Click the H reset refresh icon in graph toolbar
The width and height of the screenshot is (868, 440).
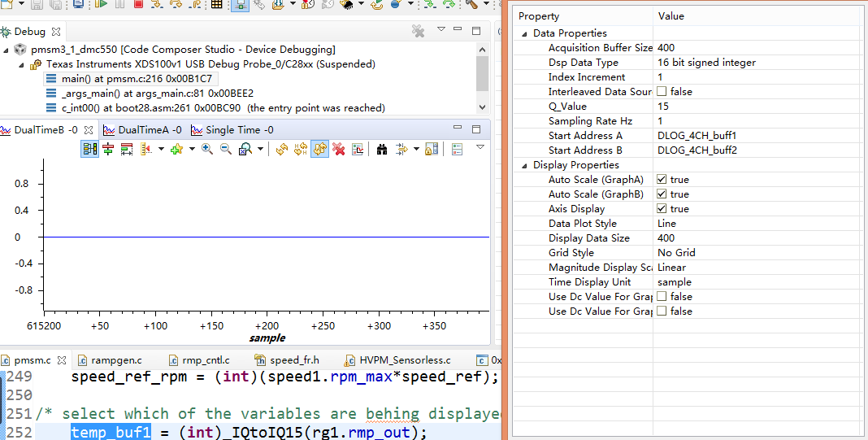click(x=301, y=149)
